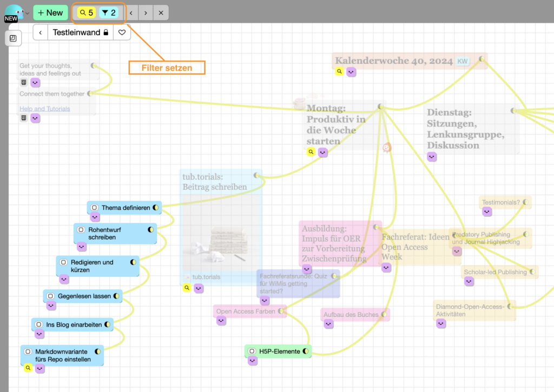The width and height of the screenshot is (554, 392).
Task: Click yellow search icon under Markdownvariante card
Action: click(28, 368)
